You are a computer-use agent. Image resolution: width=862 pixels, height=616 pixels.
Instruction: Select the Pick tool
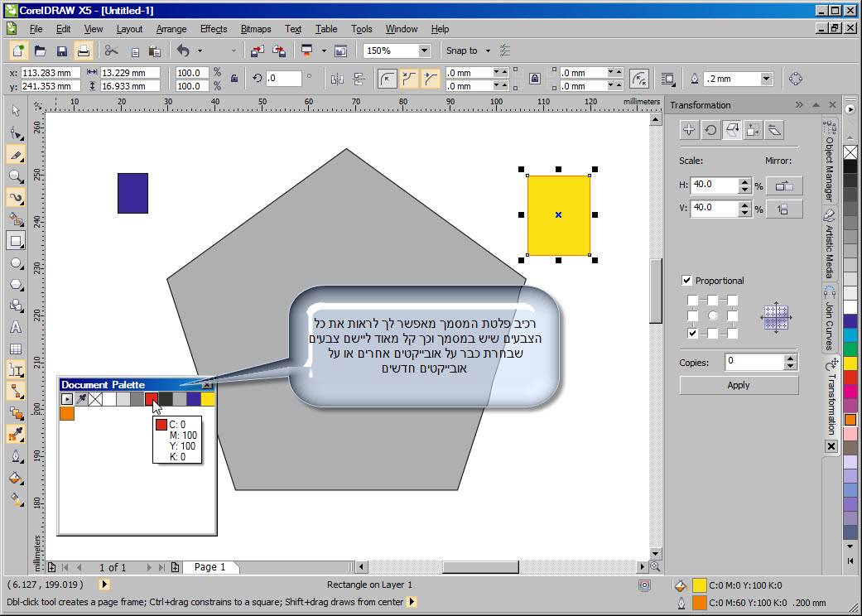[16, 110]
